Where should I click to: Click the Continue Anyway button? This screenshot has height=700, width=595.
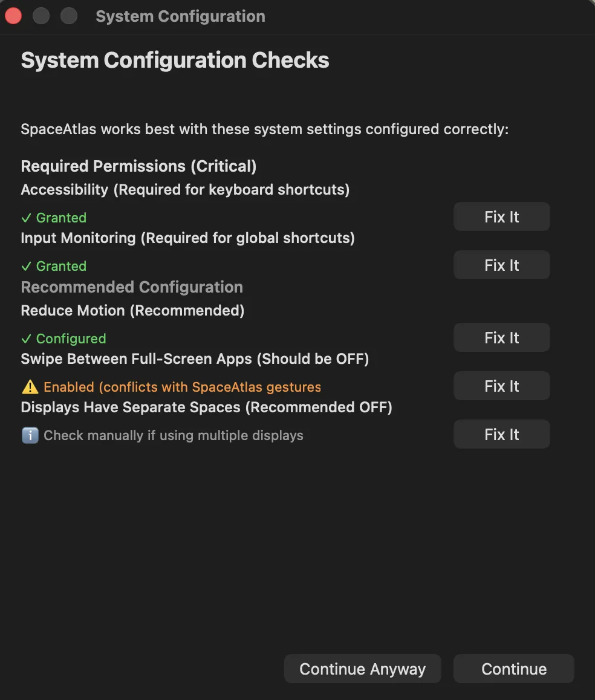point(362,669)
